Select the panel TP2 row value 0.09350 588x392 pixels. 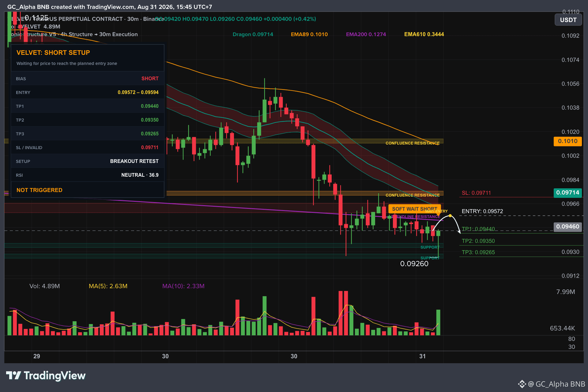point(149,120)
